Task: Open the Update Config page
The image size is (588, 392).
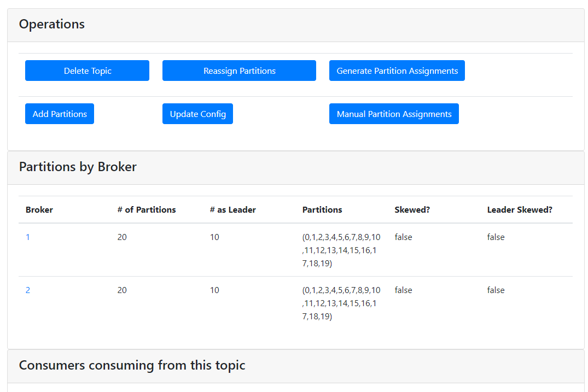Action: [x=197, y=114]
